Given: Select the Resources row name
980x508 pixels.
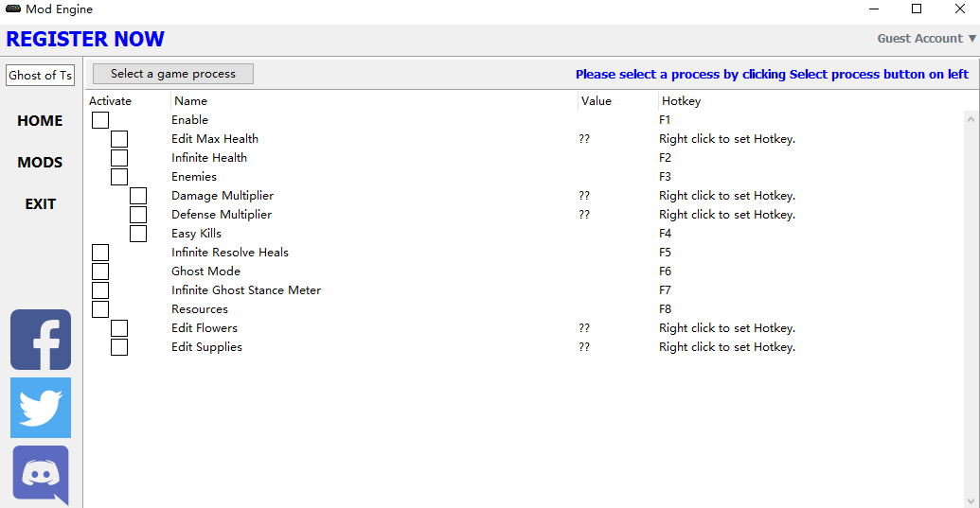Looking at the screenshot, I should tap(200, 309).
